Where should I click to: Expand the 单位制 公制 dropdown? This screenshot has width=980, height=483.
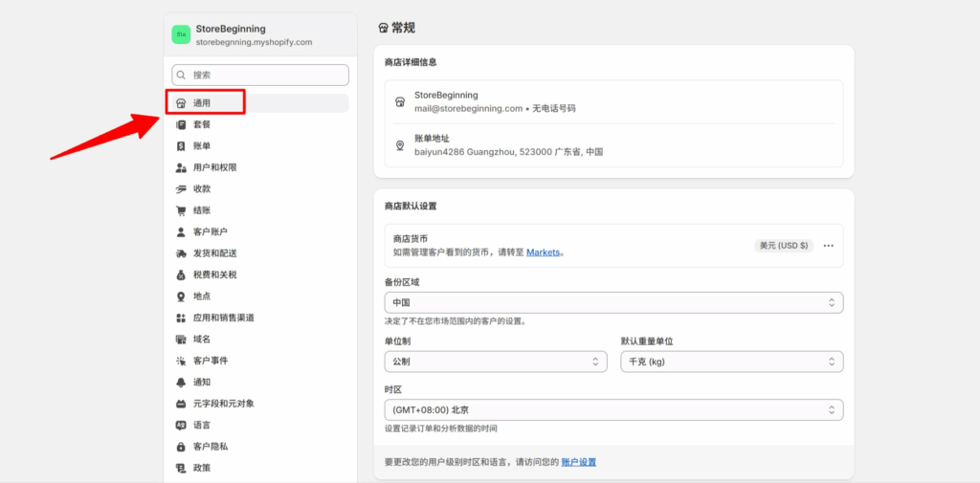(495, 362)
